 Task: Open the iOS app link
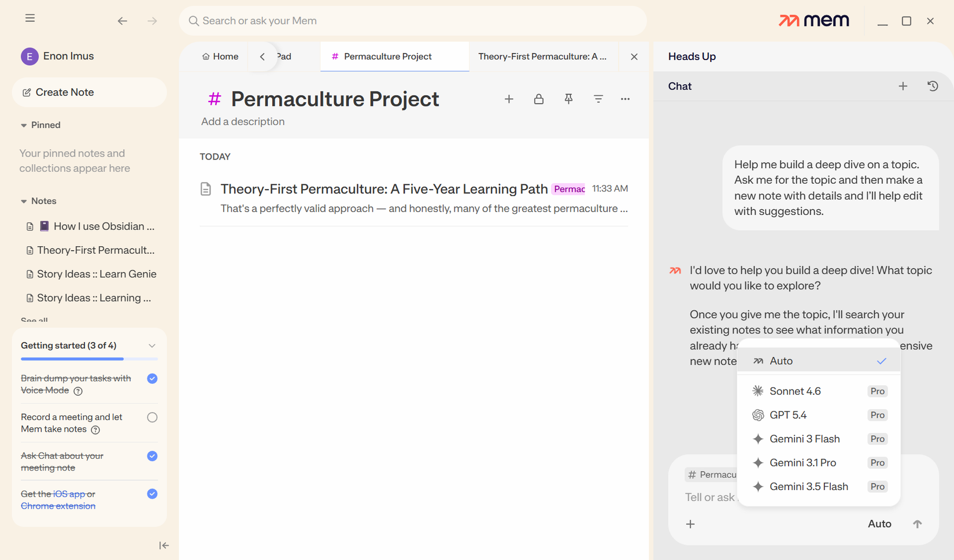coord(69,494)
